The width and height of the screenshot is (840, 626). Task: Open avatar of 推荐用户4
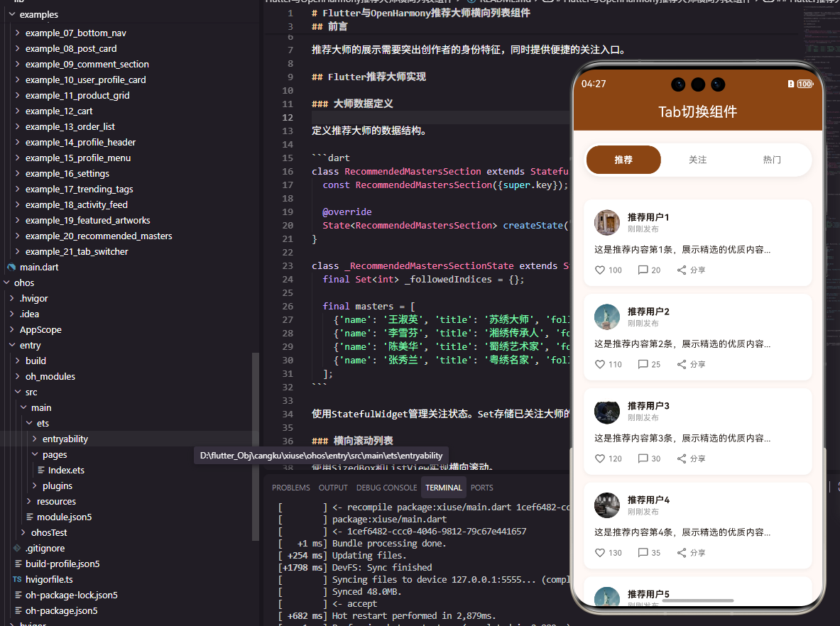(607, 505)
